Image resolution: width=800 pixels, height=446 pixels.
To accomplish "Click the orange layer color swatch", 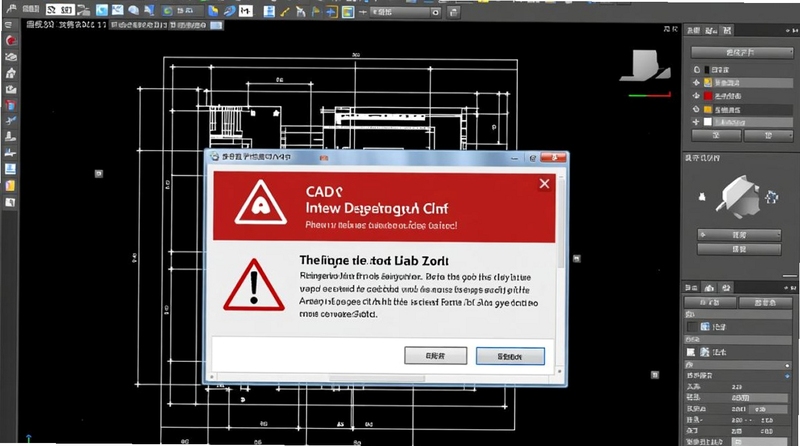I will 708,109.
